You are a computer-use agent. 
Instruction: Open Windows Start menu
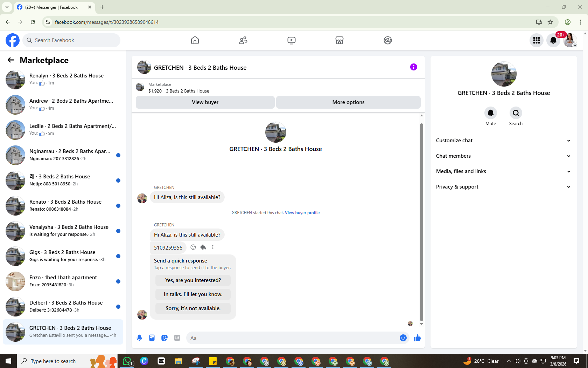click(x=8, y=361)
